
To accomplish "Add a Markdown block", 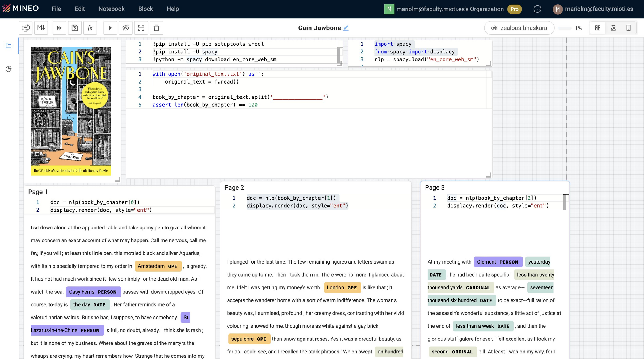I will click(x=41, y=28).
